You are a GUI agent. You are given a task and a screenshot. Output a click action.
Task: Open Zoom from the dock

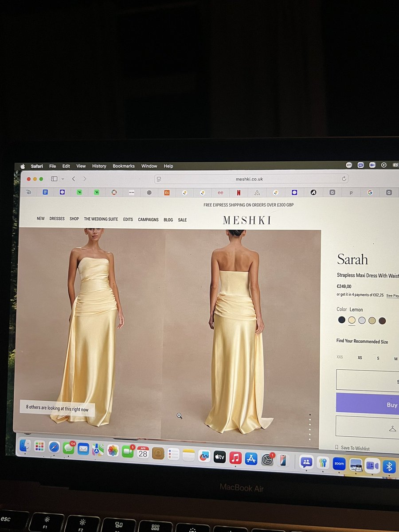[x=339, y=463]
